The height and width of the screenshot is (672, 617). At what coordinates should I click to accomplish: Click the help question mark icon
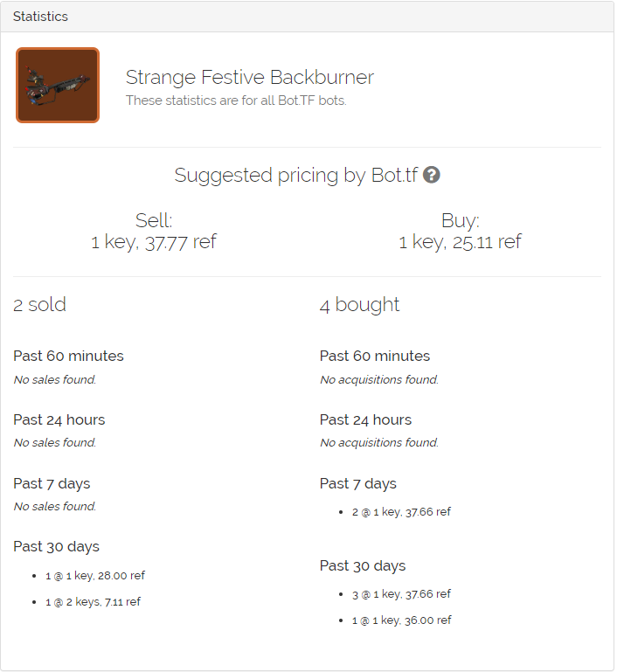(x=432, y=175)
